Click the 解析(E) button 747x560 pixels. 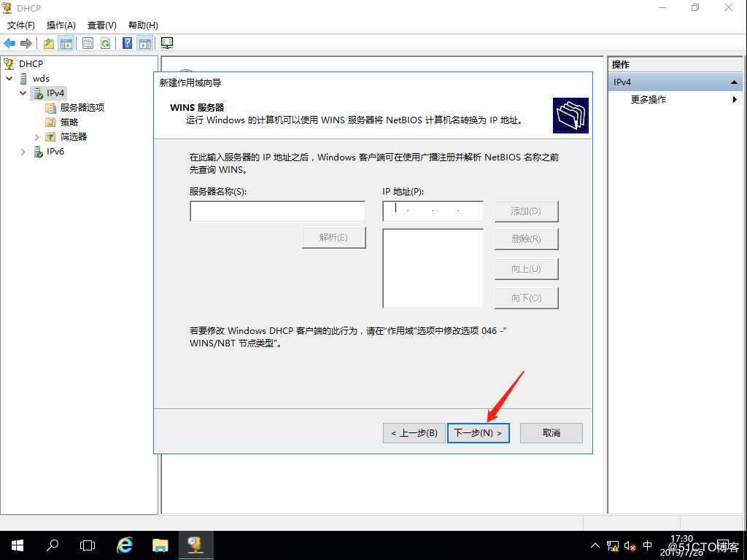coord(333,237)
